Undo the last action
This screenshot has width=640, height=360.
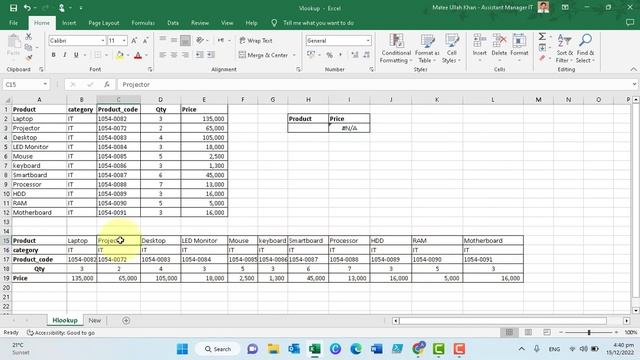(x=27, y=8)
